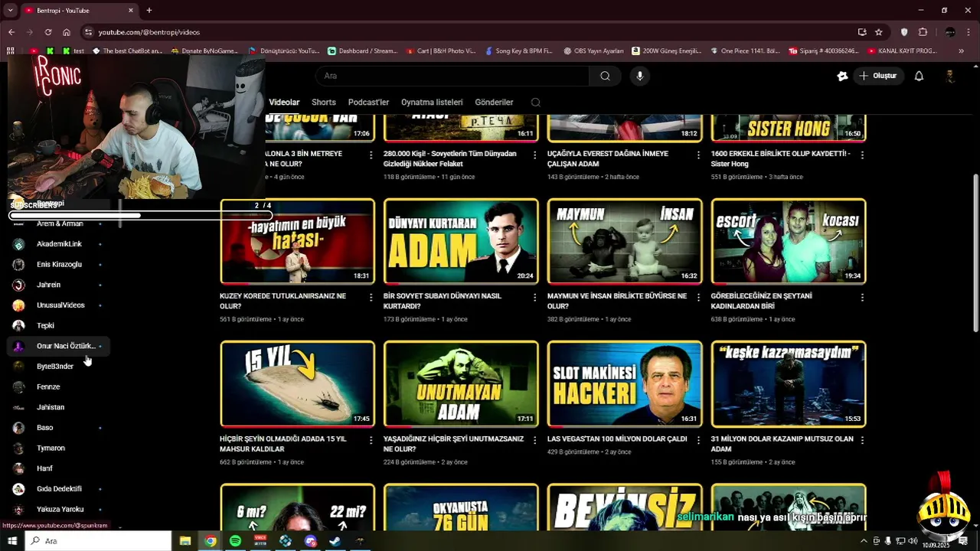The width and height of the screenshot is (980, 551).
Task: Play the 15 YIL island thumbnail
Action: coord(298,384)
